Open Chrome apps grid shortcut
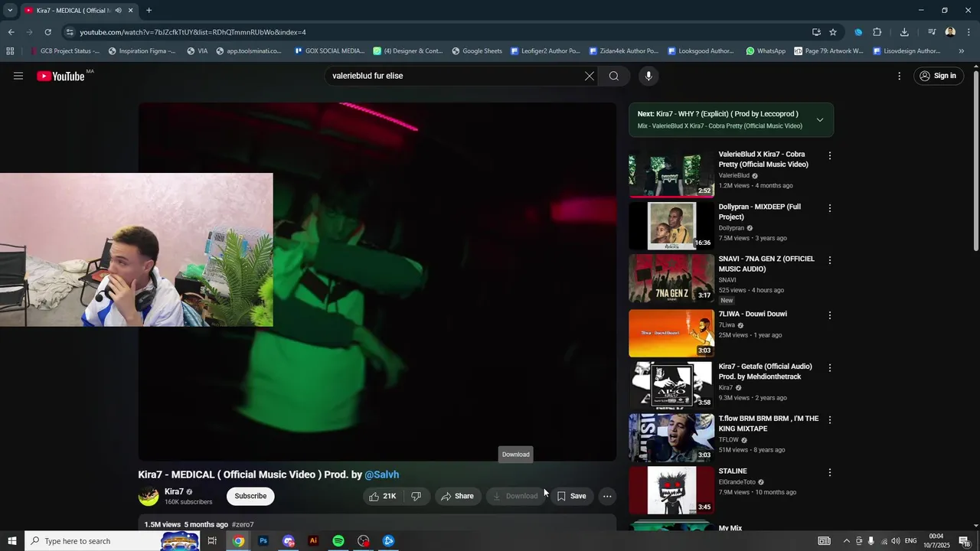The width and height of the screenshot is (980, 551). [x=10, y=51]
